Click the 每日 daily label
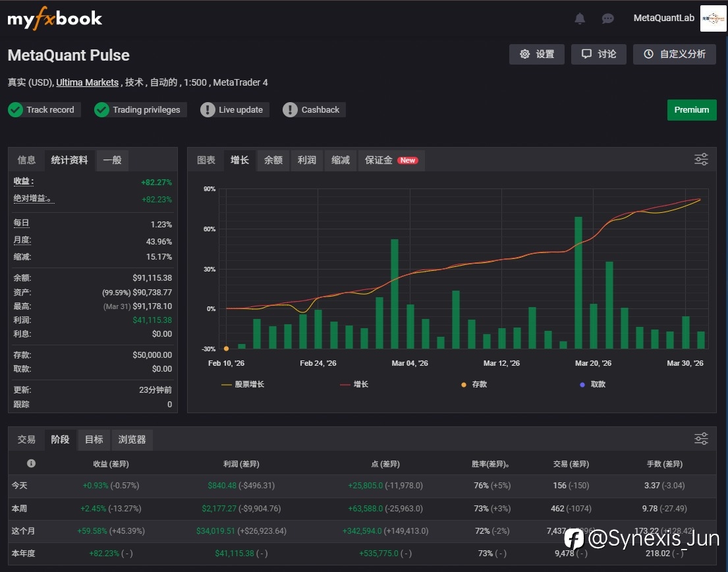Image resolution: width=728 pixels, height=572 pixels. click(21, 223)
